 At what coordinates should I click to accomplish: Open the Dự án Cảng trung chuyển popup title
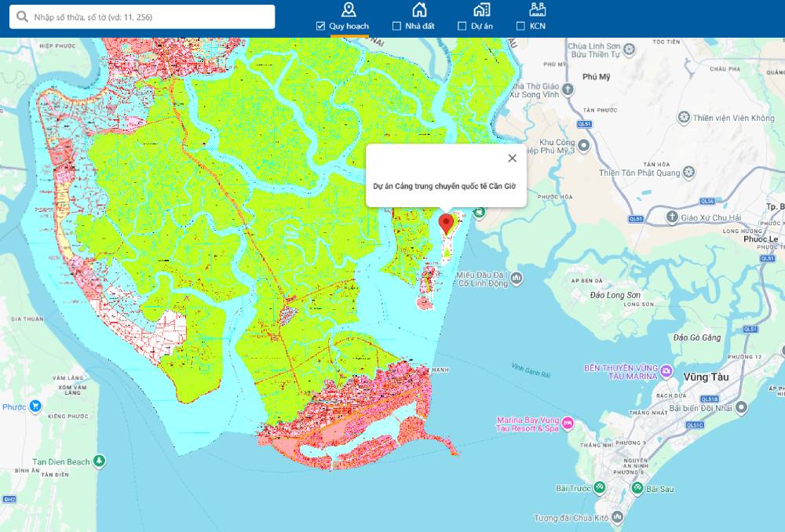(x=444, y=186)
